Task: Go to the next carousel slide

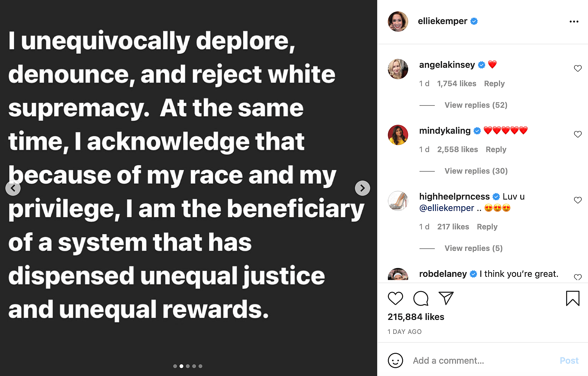Action: pos(362,188)
